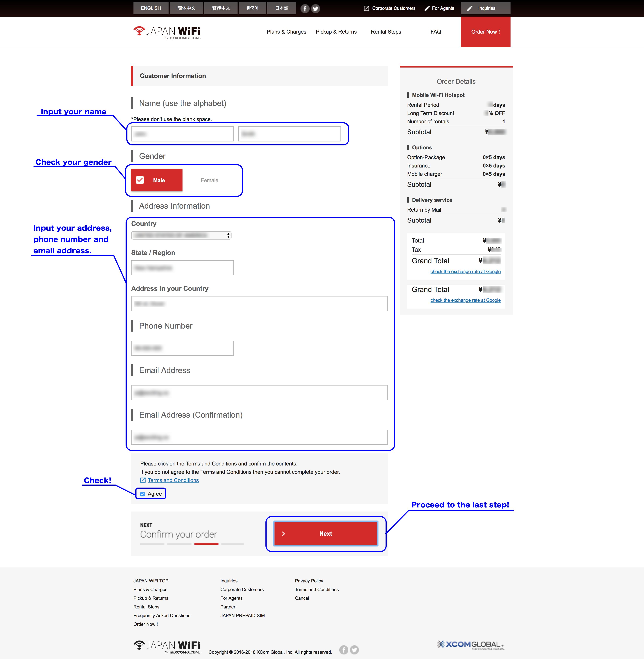This screenshot has height=659, width=644.
Task: Click the Order Now ! button
Action: click(485, 32)
